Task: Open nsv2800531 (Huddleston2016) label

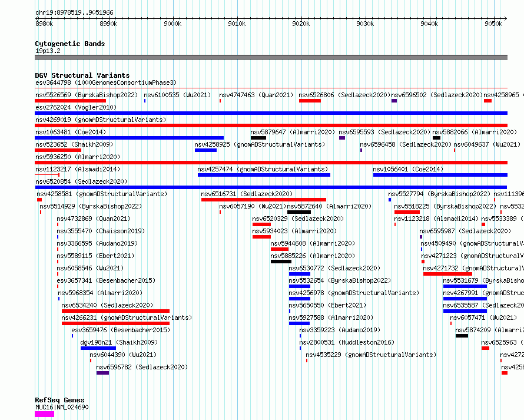Action: click(347, 342)
